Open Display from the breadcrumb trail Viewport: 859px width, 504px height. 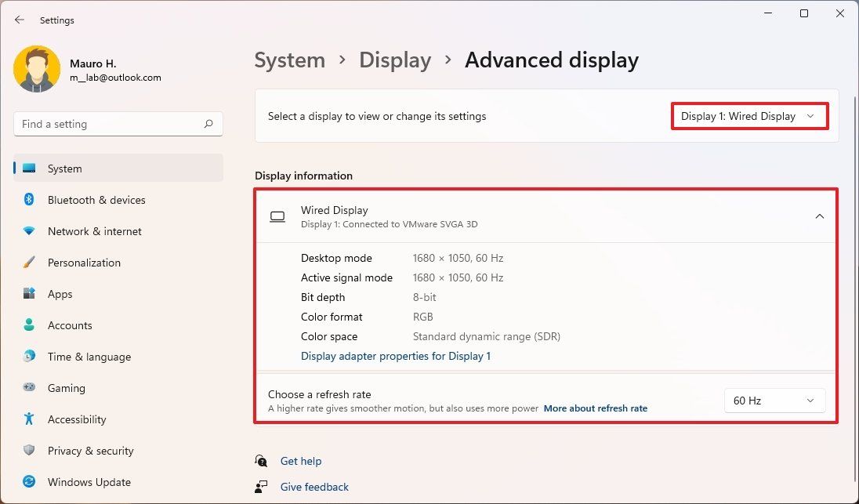pyautogui.click(x=395, y=60)
